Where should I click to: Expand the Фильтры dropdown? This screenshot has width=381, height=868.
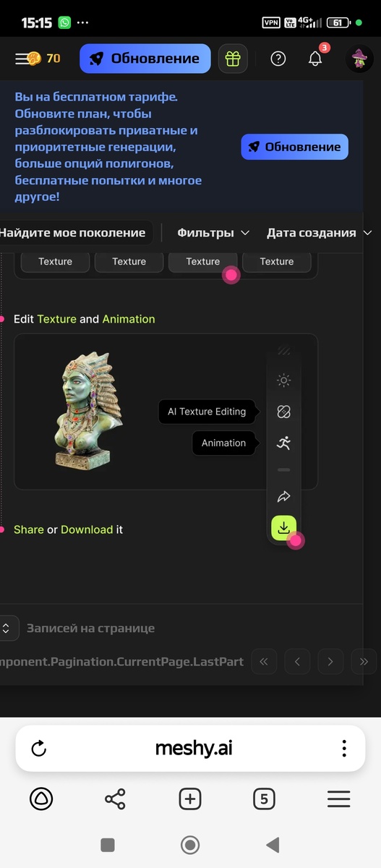213,233
